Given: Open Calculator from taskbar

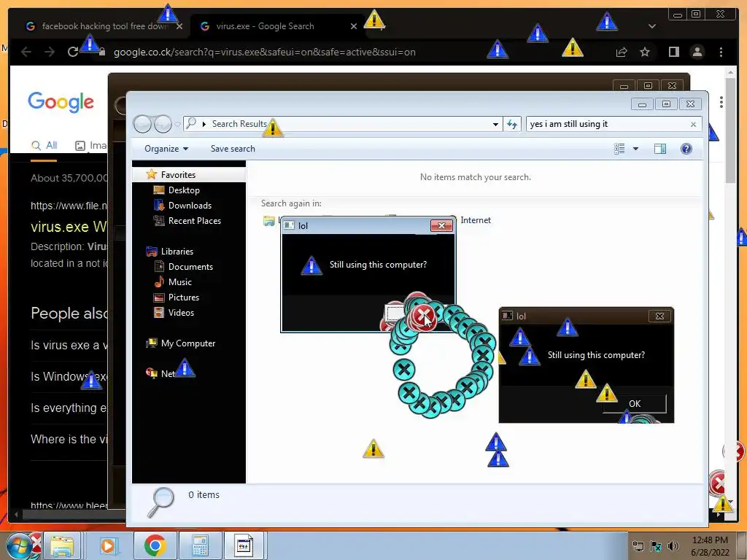Looking at the screenshot, I should pyautogui.click(x=200, y=545).
